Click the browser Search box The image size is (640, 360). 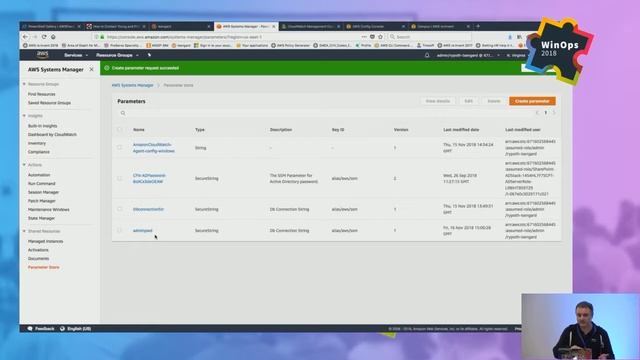[429, 37]
